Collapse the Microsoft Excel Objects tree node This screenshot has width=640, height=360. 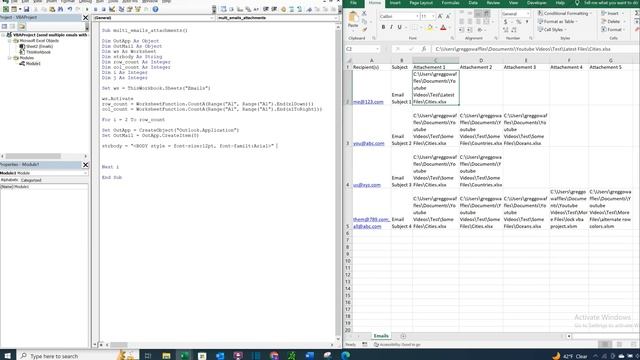tap(10, 41)
